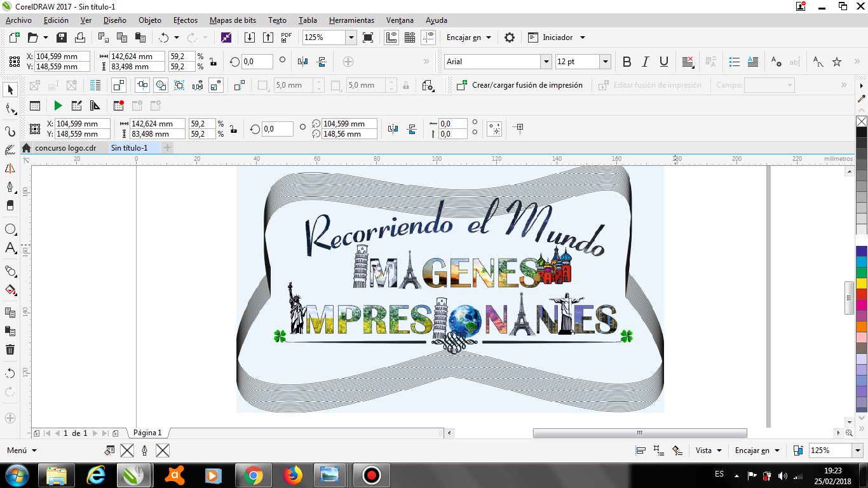
Task: Open the Efectos menu
Action: (x=186, y=20)
